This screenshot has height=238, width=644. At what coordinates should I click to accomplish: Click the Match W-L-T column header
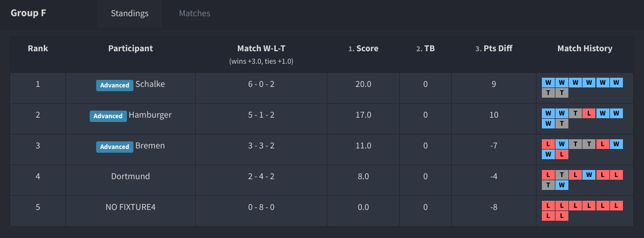(x=261, y=49)
